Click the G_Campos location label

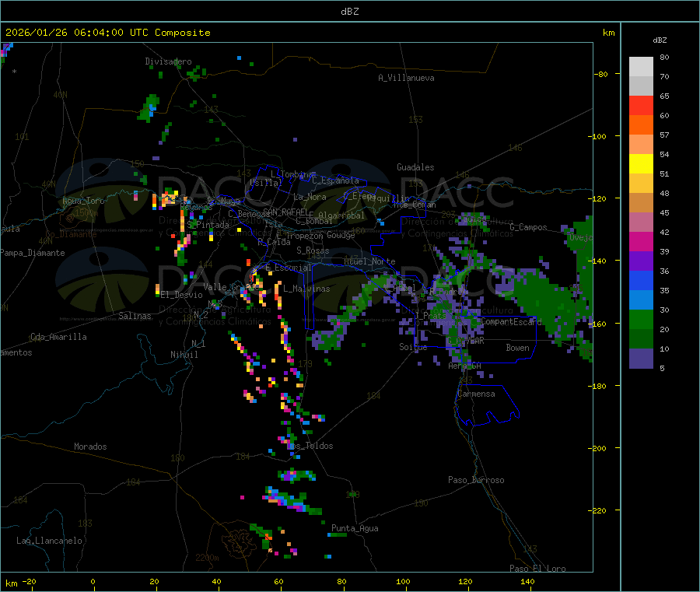[528, 227]
